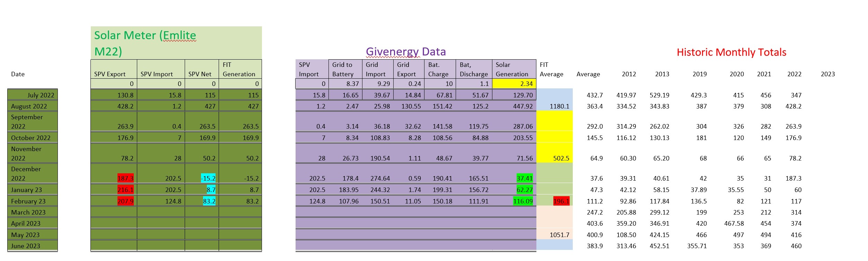The width and height of the screenshot is (868, 261).
Task: Click the Historic Monthly Totals heading
Action: click(731, 52)
